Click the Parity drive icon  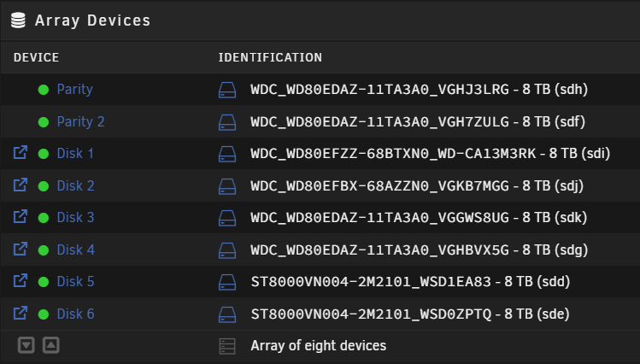[x=226, y=89]
